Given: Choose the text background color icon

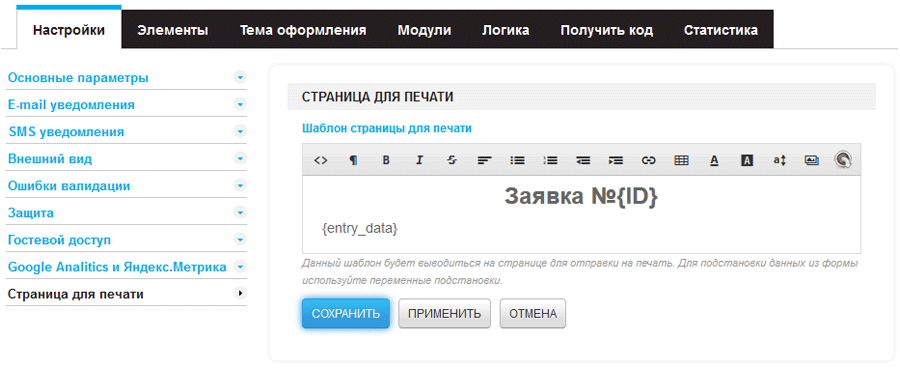Looking at the screenshot, I should click(747, 161).
